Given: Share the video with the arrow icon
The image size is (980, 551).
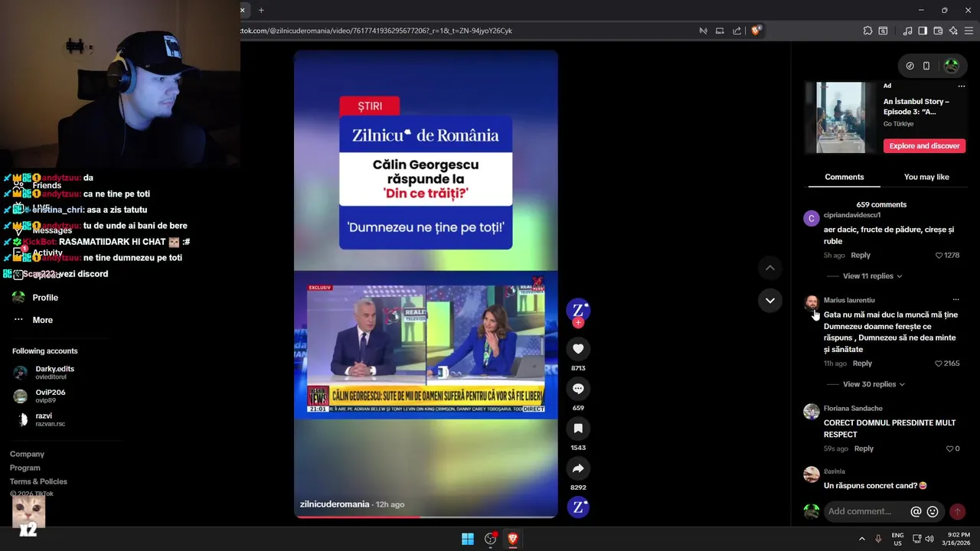Looking at the screenshot, I should click(x=578, y=468).
